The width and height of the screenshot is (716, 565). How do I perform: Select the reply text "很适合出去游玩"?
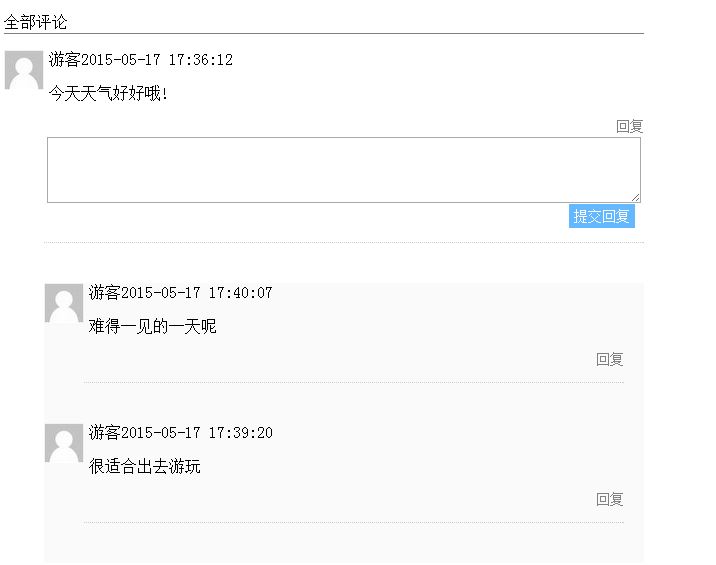coord(144,467)
